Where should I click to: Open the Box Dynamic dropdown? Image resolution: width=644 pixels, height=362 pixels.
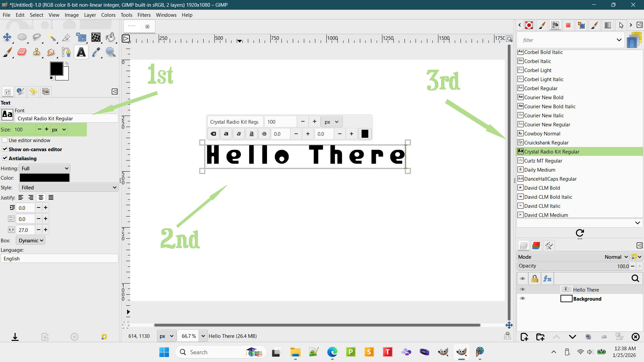click(x=31, y=240)
